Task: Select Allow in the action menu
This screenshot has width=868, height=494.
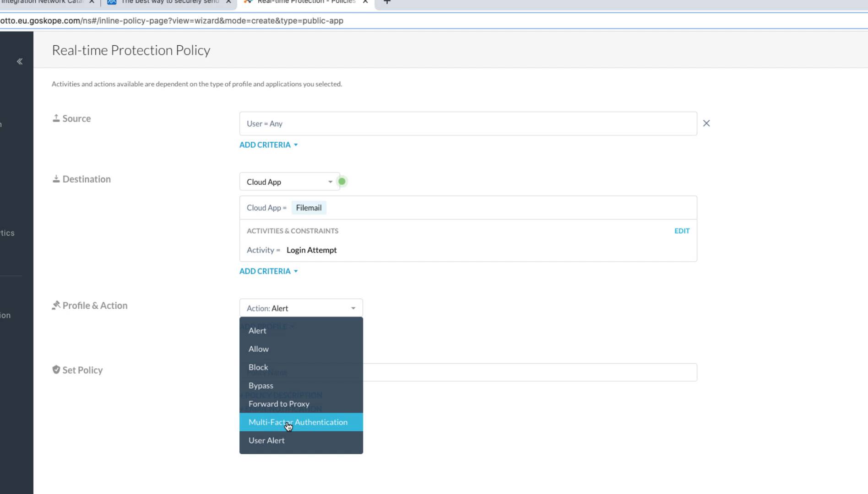Action: 259,349
